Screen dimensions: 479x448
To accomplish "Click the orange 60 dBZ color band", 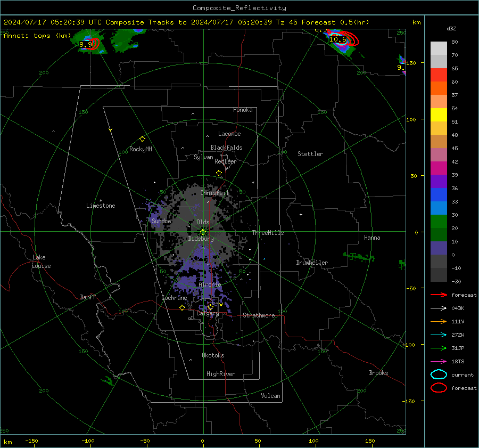I will tap(439, 88).
